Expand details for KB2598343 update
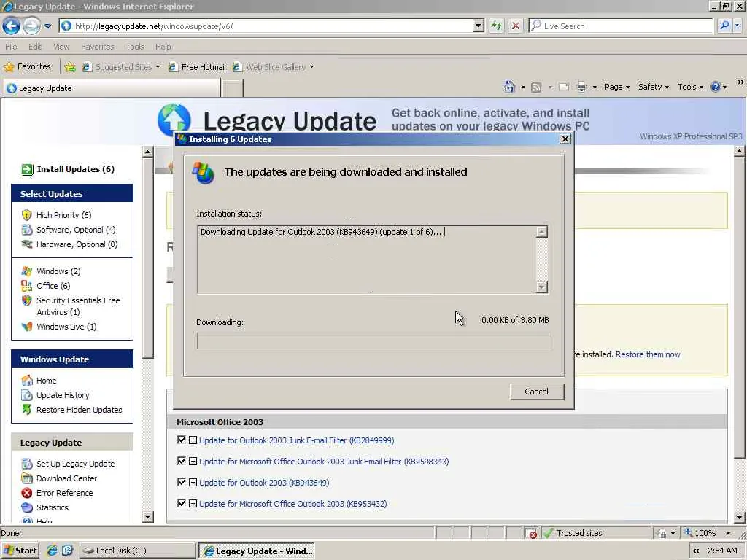Image resolution: width=747 pixels, height=560 pixels. pos(193,461)
